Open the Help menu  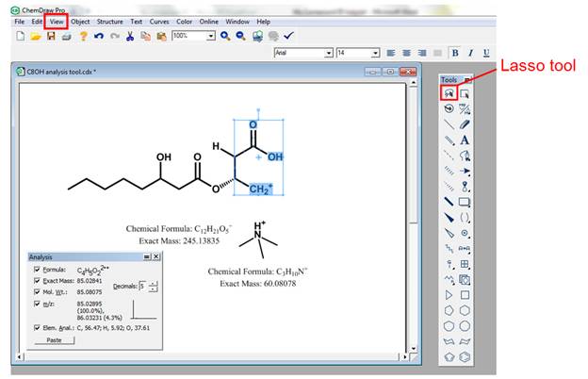(263, 22)
